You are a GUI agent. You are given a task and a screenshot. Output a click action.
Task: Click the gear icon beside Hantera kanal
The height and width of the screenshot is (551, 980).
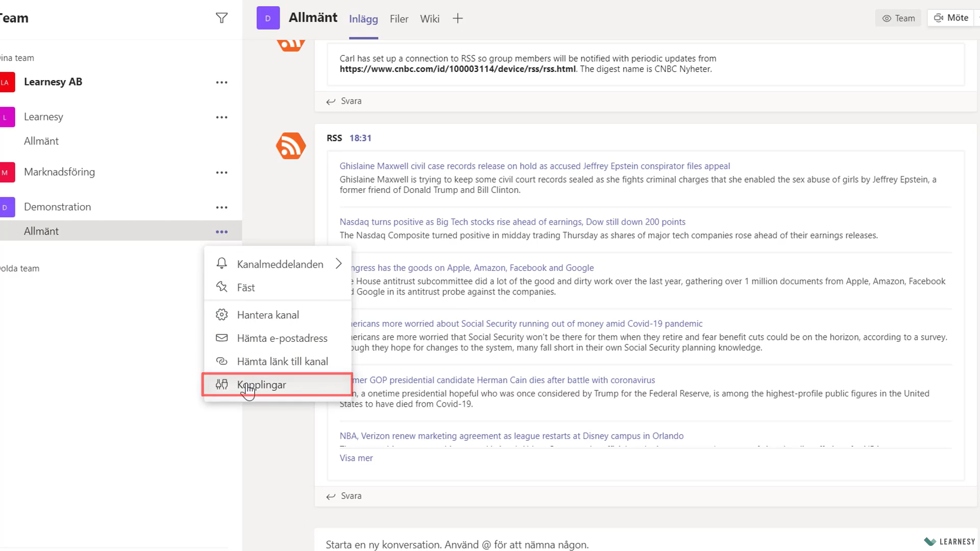[x=222, y=315]
